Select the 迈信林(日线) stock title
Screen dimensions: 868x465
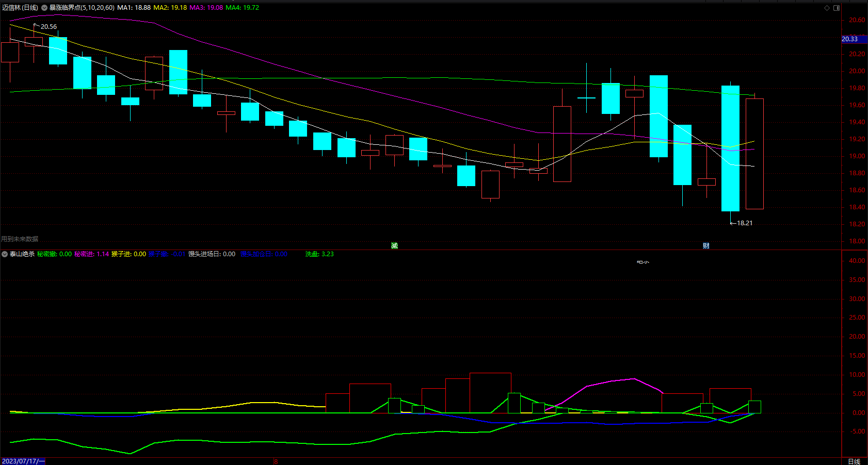[20, 8]
